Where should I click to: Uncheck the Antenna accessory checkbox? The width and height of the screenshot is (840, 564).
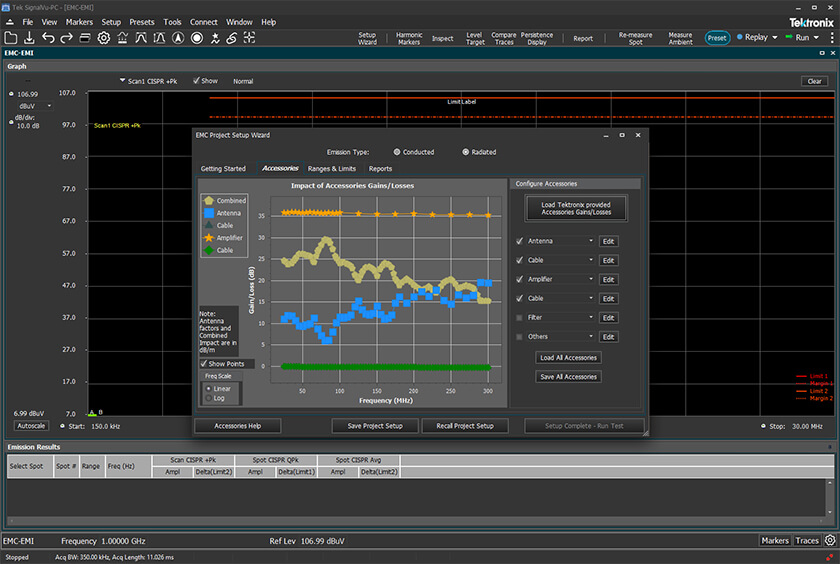tap(518, 241)
